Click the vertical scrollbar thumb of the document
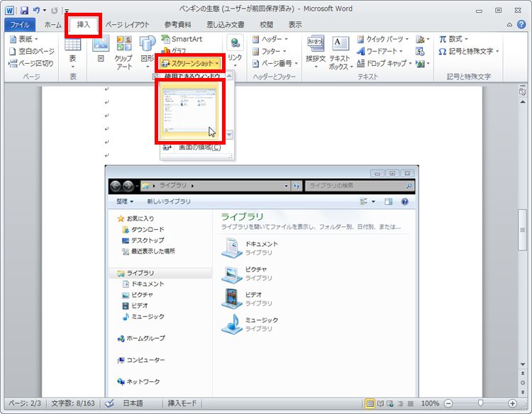532x414 pixels. 523,230
